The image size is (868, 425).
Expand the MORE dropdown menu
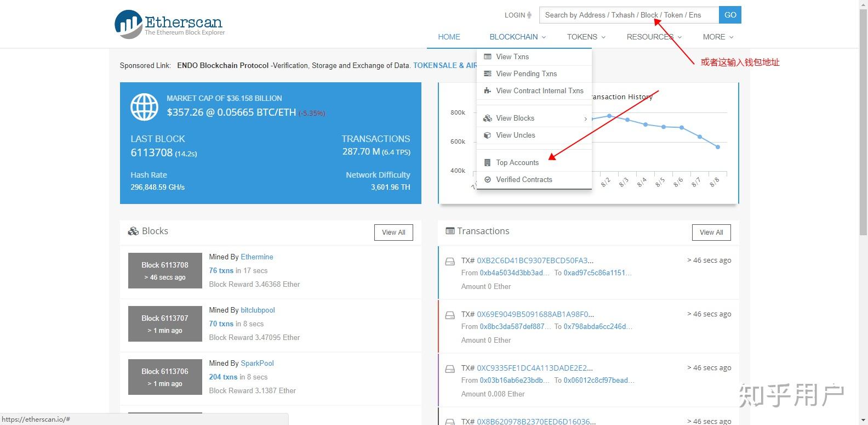(x=718, y=37)
